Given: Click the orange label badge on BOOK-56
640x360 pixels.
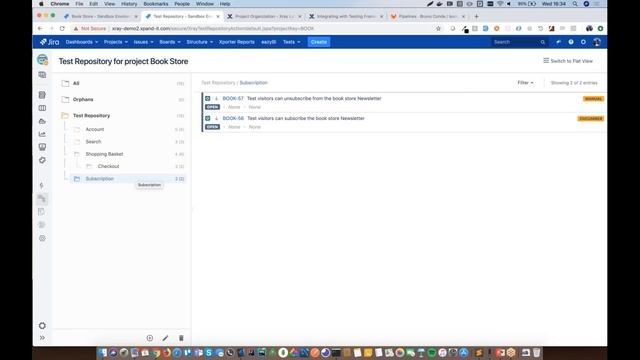Looking at the screenshot, I should pos(591,119).
